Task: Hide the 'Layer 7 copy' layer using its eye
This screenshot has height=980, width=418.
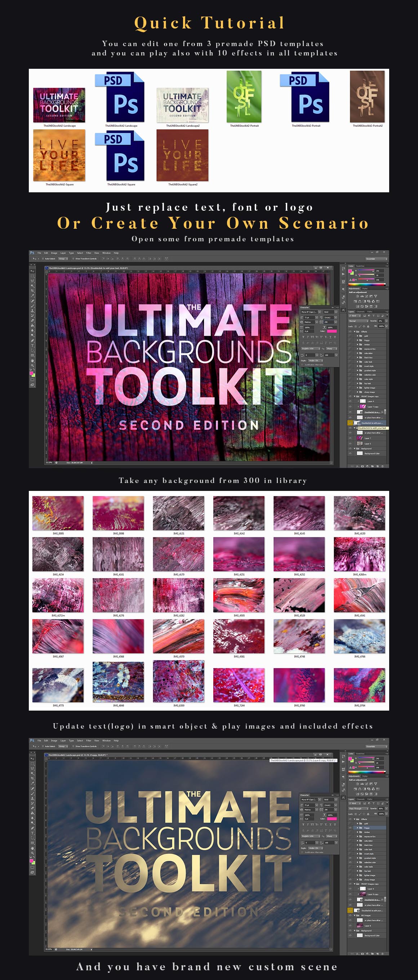Action: tap(350, 406)
